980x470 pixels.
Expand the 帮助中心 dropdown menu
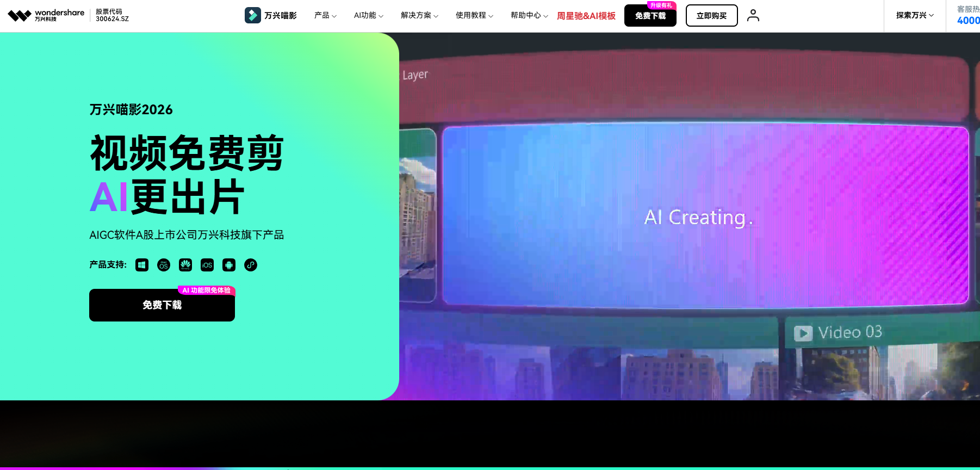529,15
